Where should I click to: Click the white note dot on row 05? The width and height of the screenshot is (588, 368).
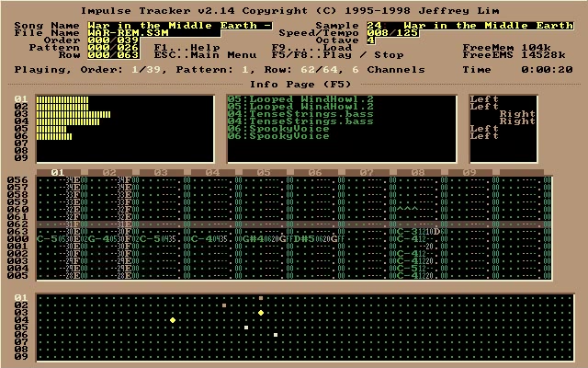tap(246, 328)
